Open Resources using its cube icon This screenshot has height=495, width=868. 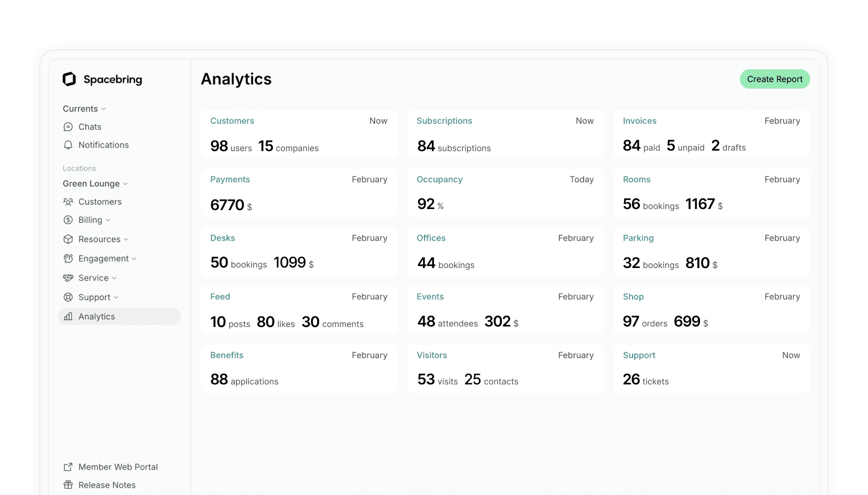pyautogui.click(x=68, y=239)
